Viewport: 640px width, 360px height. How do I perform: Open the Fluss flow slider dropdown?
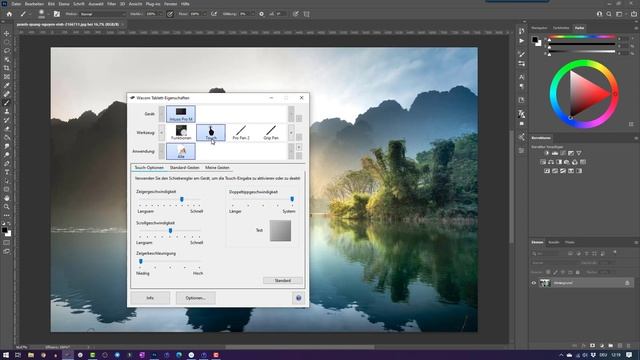pos(204,14)
